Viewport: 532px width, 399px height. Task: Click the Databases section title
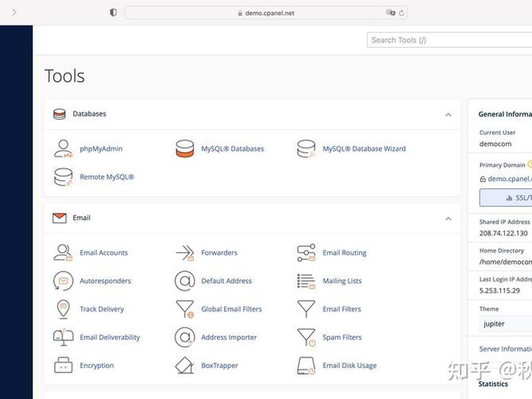[90, 114]
